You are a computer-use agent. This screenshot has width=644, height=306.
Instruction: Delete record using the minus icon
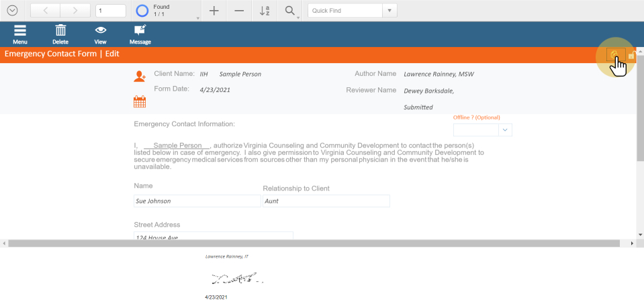point(239,11)
